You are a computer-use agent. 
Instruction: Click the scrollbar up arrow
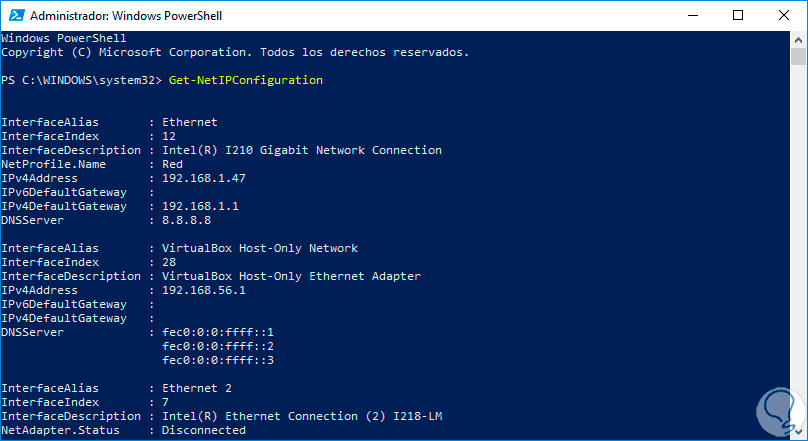[x=798, y=39]
